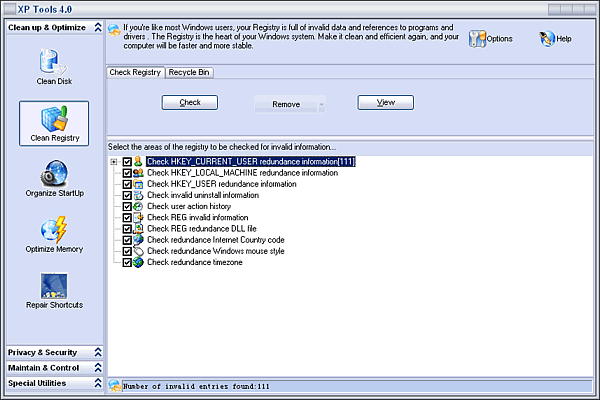Expand the Privacy & Security section chevron
This screenshot has width=600, height=400.
(98, 352)
